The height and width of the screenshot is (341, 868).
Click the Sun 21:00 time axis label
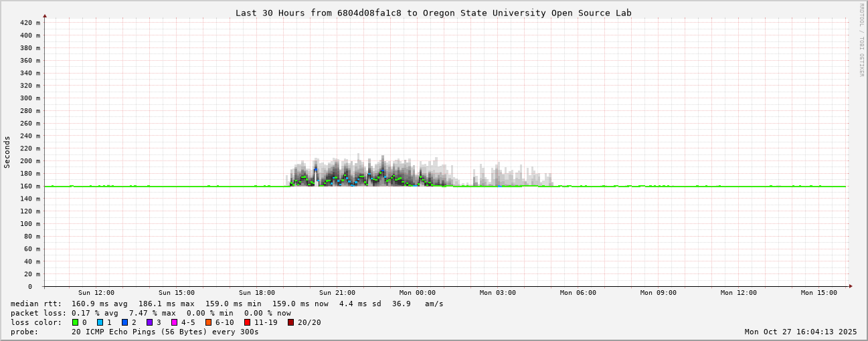(x=337, y=293)
